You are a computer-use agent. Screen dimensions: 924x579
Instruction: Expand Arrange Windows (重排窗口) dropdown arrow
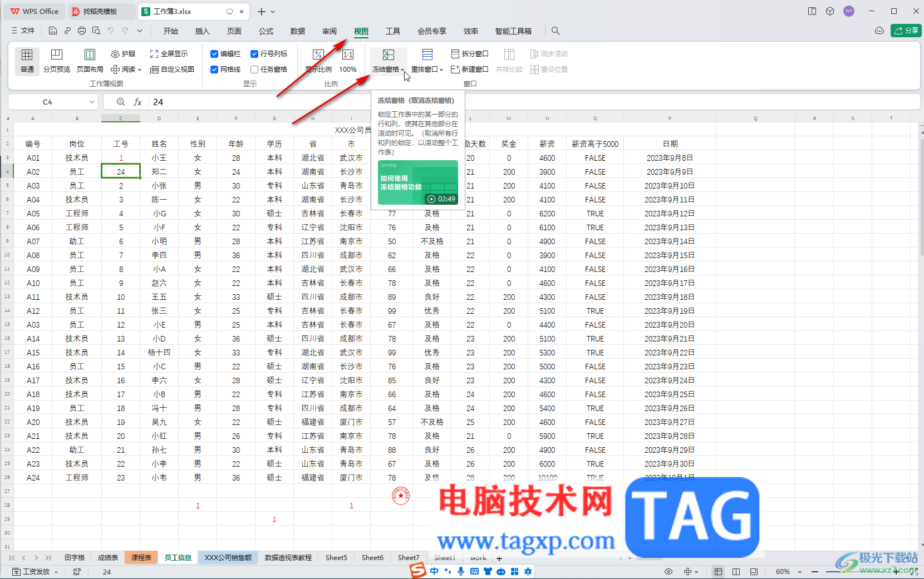[441, 70]
